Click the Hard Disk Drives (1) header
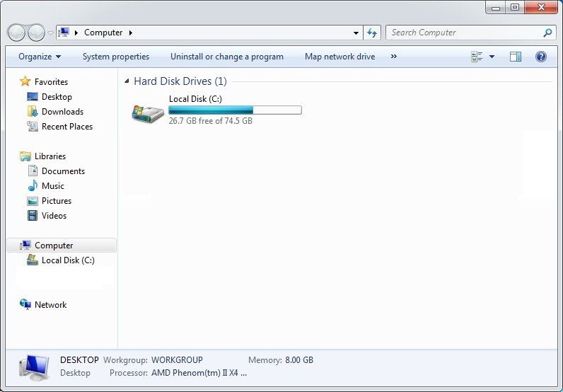 coord(180,81)
